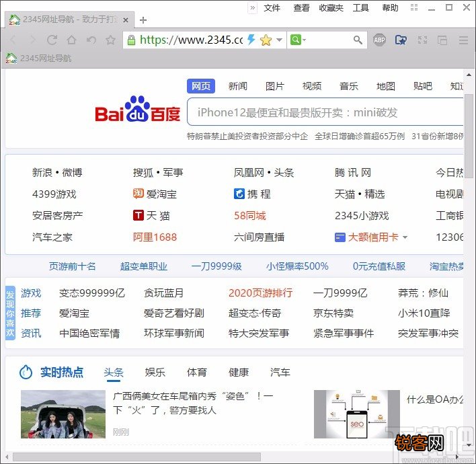Open the 2020页游排行 link

(260, 293)
